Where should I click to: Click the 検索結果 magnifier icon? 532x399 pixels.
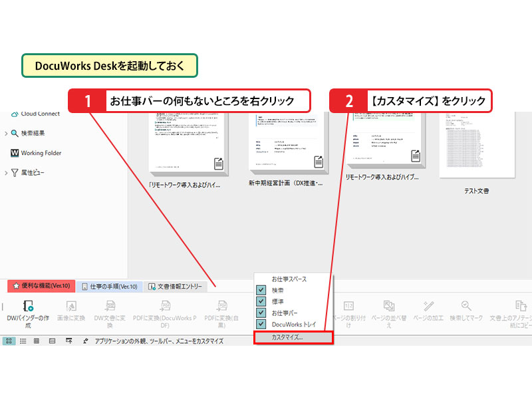(x=15, y=134)
